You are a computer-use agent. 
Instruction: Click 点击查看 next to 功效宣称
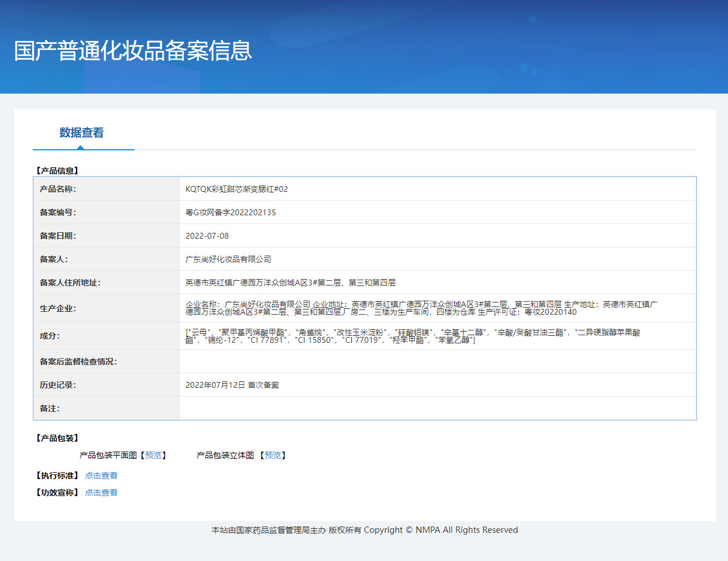[101, 493]
